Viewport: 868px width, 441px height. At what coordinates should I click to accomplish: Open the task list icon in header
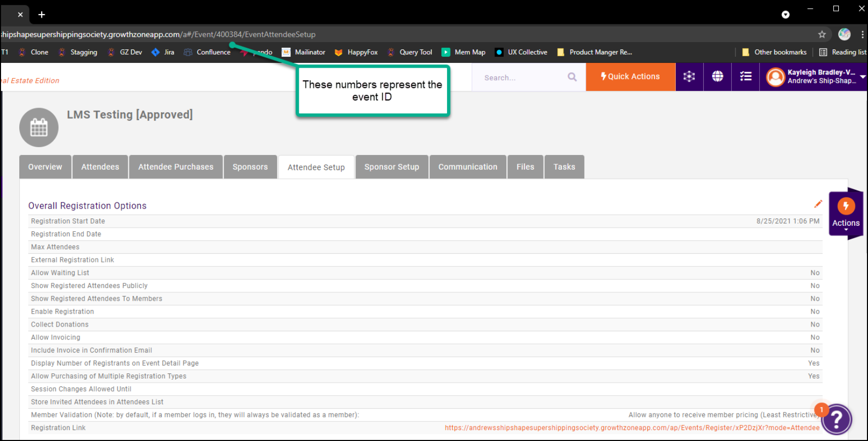click(745, 76)
